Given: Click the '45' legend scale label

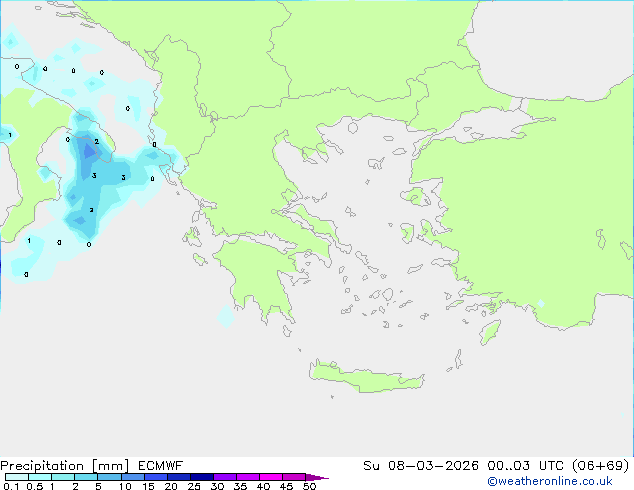Looking at the screenshot, I should pyautogui.click(x=286, y=486).
